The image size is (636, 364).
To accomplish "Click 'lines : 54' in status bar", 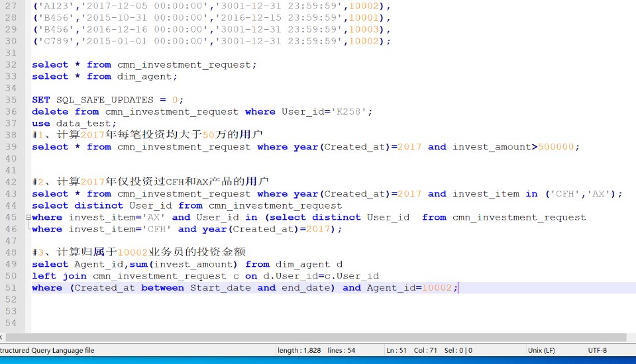I will [x=342, y=350].
